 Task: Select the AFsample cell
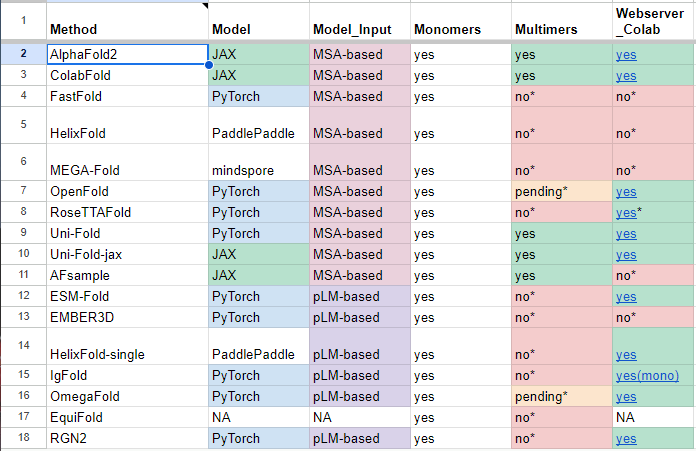click(127, 275)
